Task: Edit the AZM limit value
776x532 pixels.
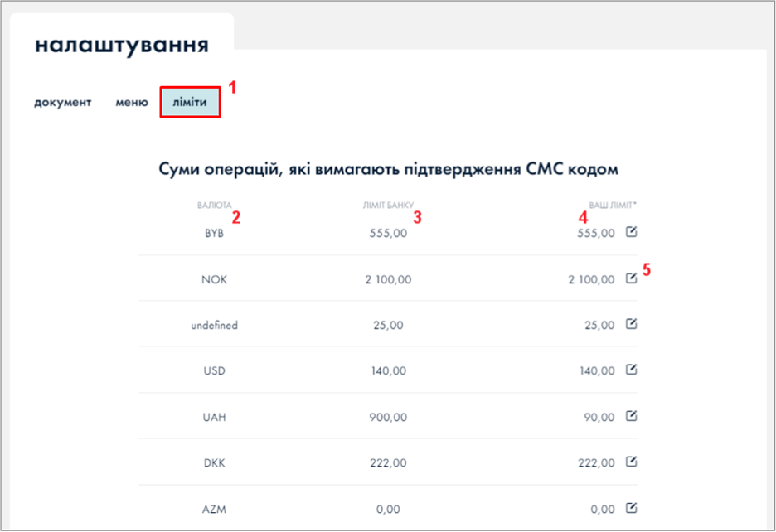Action: pyautogui.click(x=631, y=507)
